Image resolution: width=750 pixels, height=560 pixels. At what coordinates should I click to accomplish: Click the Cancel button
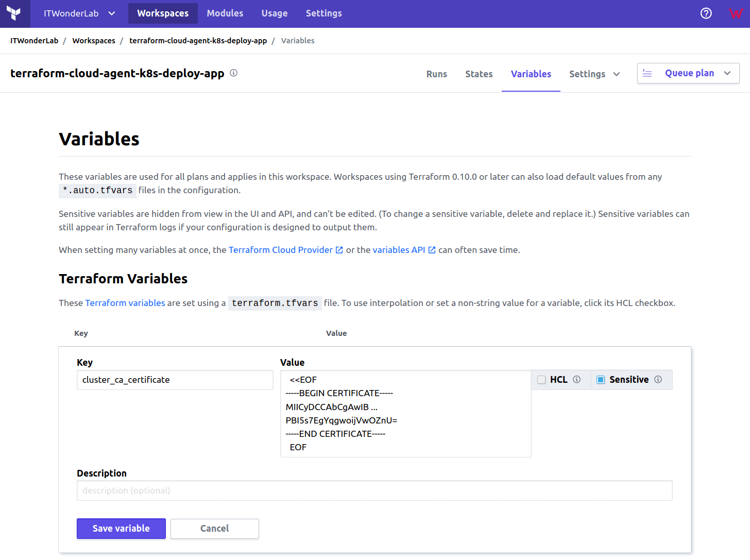215,529
